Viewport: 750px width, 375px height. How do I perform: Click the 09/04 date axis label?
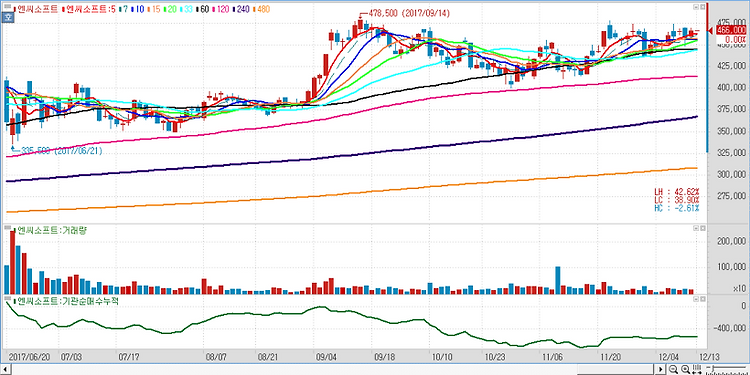click(x=327, y=357)
